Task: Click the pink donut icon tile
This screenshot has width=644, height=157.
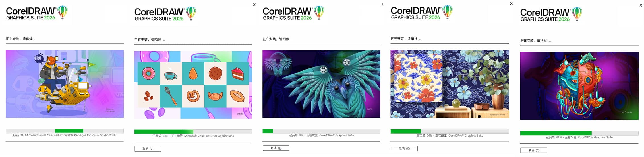Action: click(148, 73)
